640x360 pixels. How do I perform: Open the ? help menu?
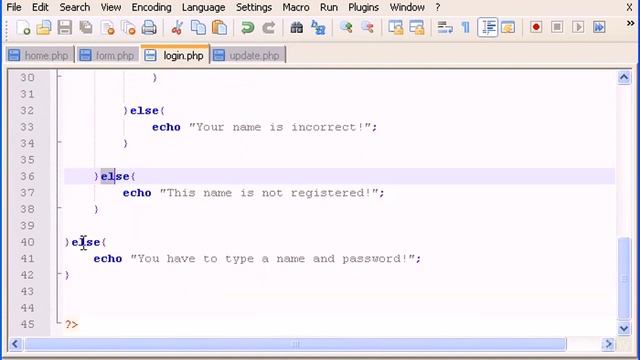tap(438, 7)
